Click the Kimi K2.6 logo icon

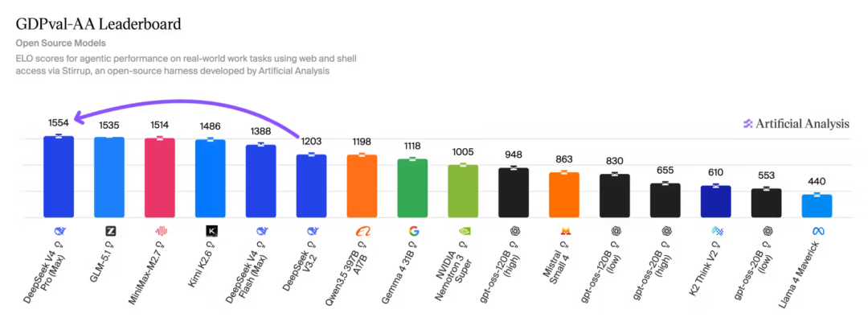point(212,231)
